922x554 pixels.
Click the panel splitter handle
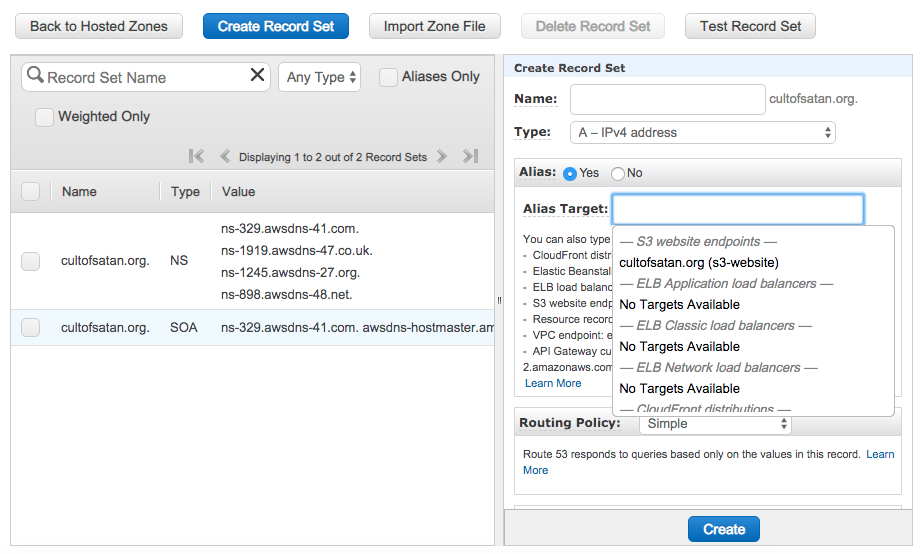click(499, 300)
